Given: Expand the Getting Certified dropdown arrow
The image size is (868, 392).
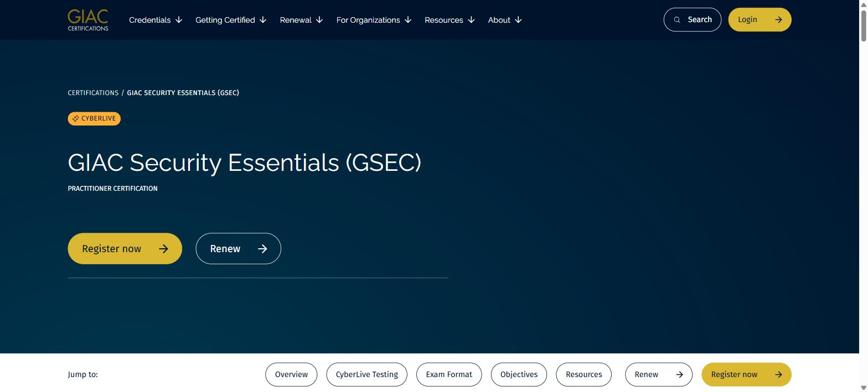Looking at the screenshot, I should pos(263,20).
